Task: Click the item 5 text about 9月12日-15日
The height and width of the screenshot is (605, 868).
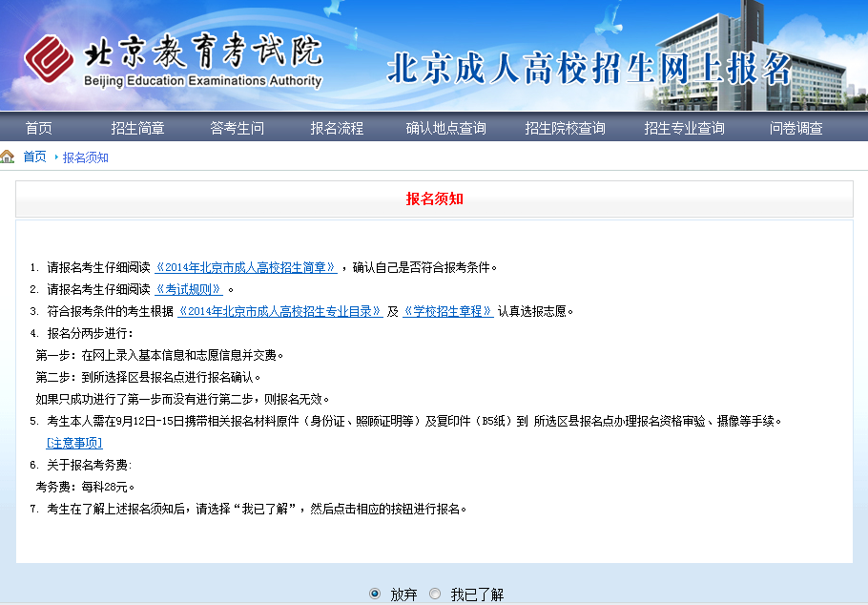Action: pyautogui.click(x=405, y=421)
